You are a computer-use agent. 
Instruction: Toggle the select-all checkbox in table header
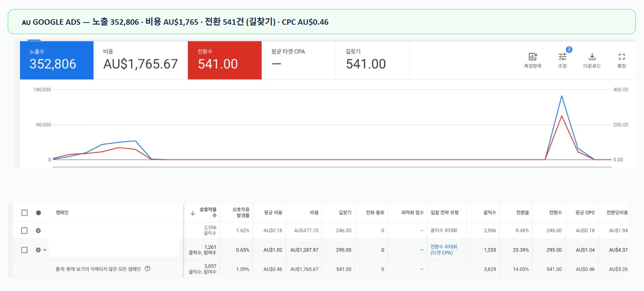pos(25,213)
